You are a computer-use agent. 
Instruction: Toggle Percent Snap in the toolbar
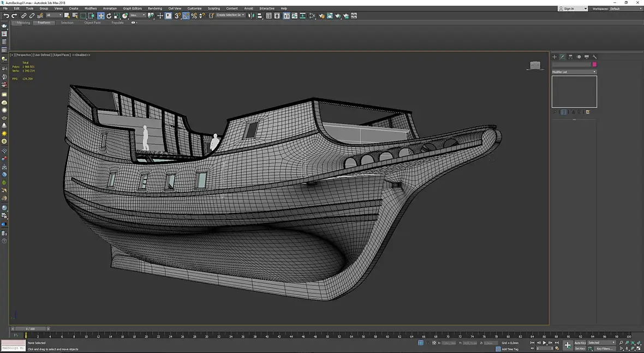point(194,16)
